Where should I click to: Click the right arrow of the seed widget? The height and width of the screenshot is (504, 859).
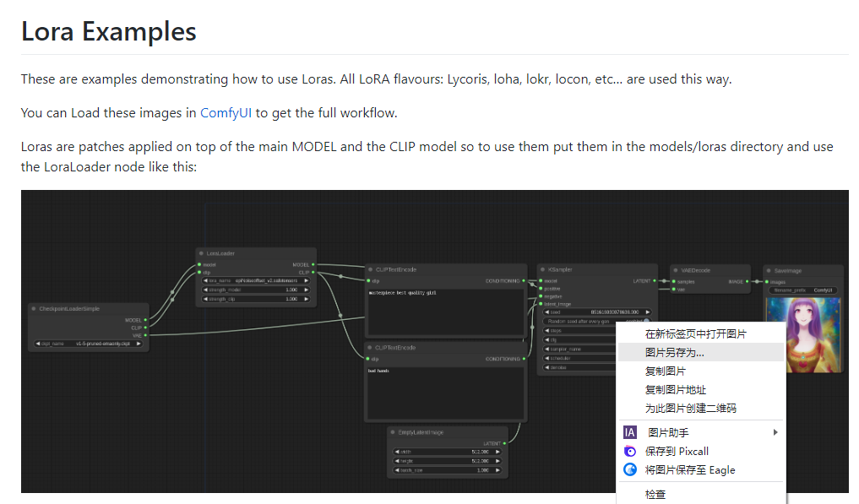click(648, 312)
